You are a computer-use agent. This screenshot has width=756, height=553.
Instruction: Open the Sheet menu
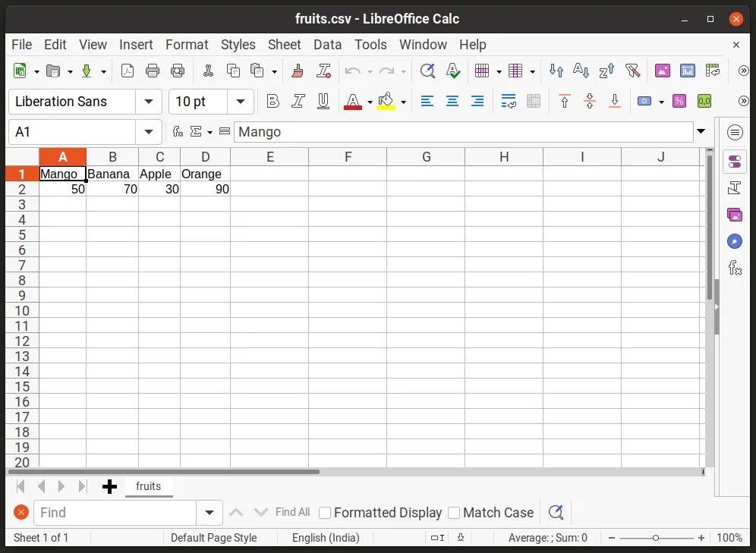pos(284,44)
